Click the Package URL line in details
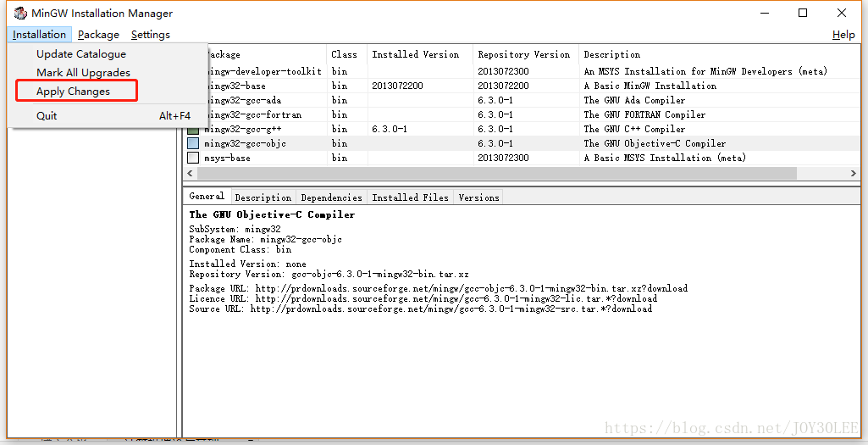868x445 pixels. (439, 288)
